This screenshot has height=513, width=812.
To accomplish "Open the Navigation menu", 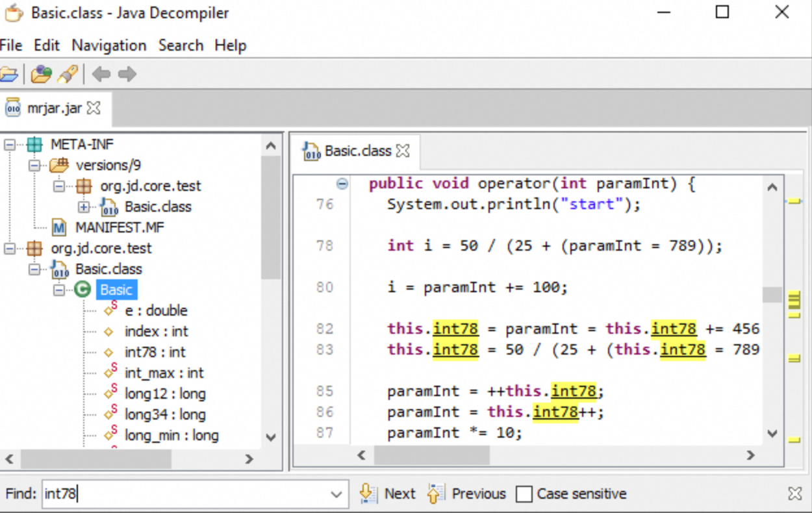I will click(109, 45).
